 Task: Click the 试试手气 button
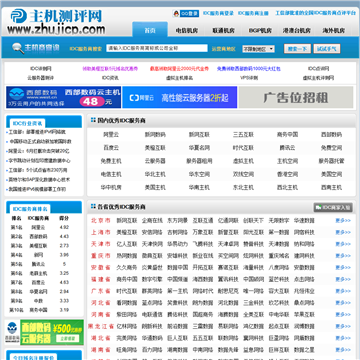click(x=327, y=49)
